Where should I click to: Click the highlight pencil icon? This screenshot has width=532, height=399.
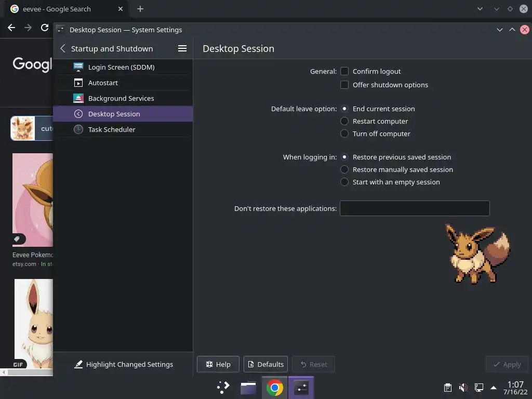pos(78,364)
